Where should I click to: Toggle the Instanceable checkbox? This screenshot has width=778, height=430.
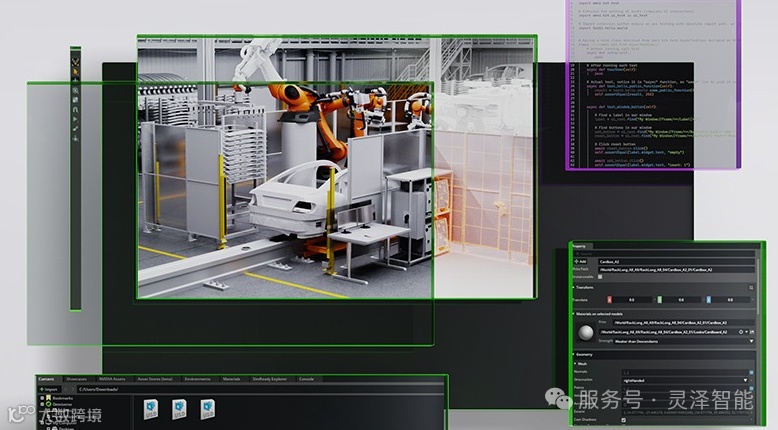click(600, 277)
